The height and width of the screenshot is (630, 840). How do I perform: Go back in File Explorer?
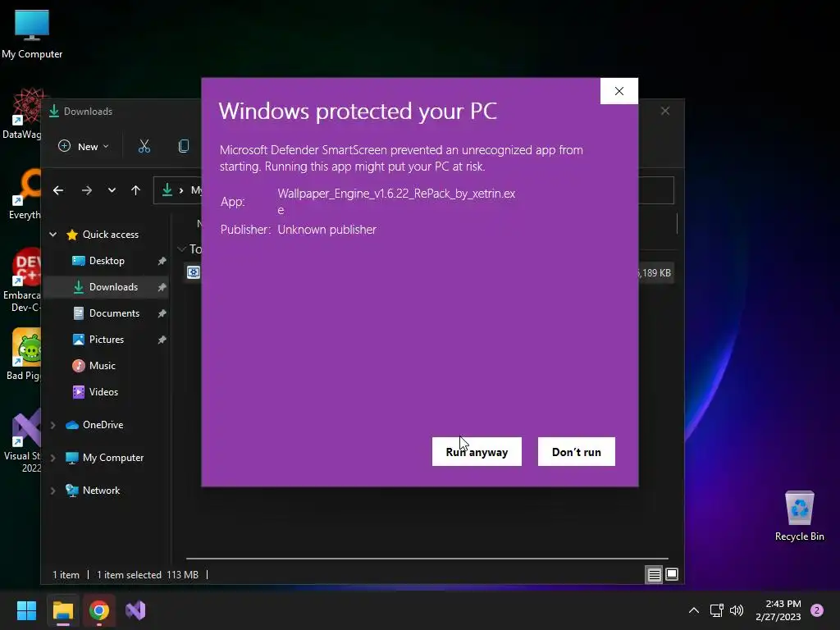pyautogui.click(x=58, y=190)
